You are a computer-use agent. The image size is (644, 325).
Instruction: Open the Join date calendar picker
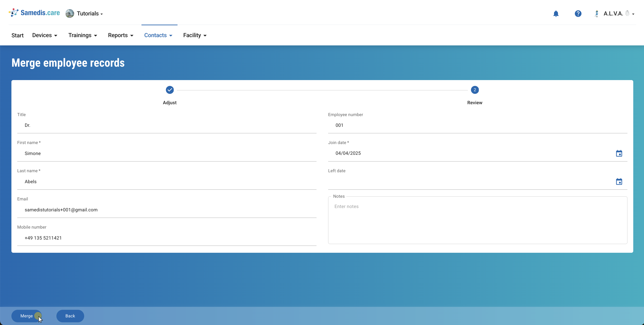[619, 153]
